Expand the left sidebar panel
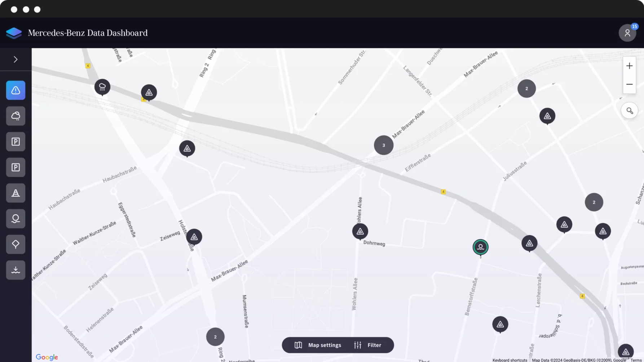Screen dimensions: 644x362 pyautogui.click(x=15, y=59)
